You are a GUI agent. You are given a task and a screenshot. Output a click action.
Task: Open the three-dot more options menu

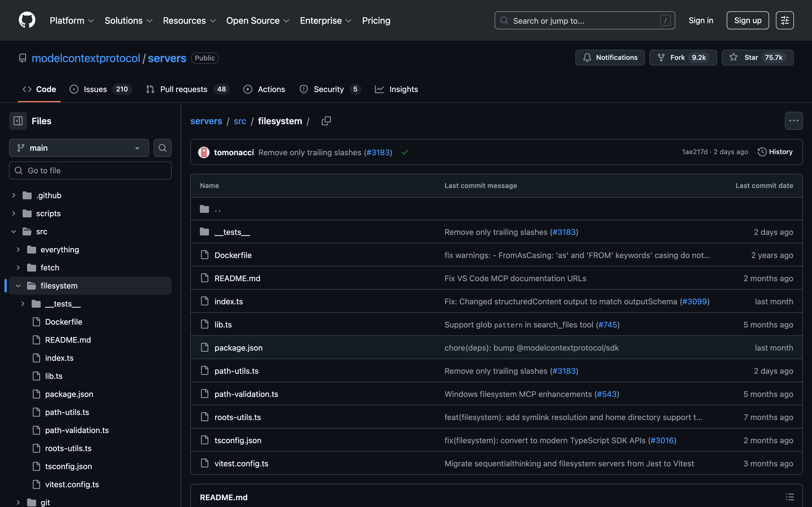(x=793, y=121)
